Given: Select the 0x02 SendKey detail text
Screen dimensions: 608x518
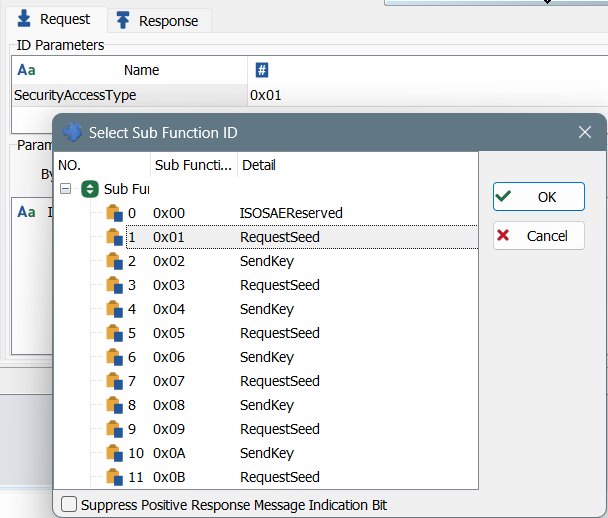Looking at the screenshot, I should click(267, 261).
